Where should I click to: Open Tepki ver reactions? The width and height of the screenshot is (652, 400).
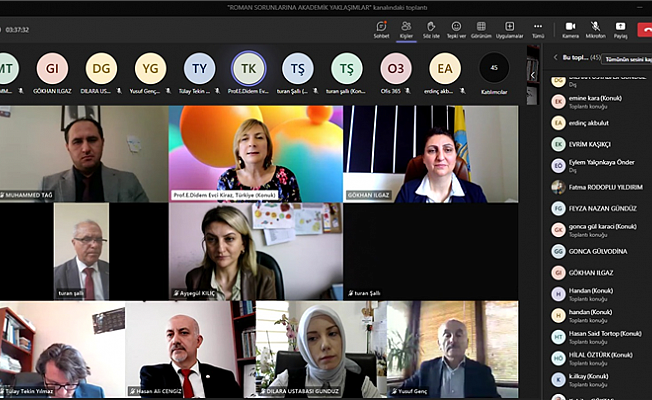point(456,28)
